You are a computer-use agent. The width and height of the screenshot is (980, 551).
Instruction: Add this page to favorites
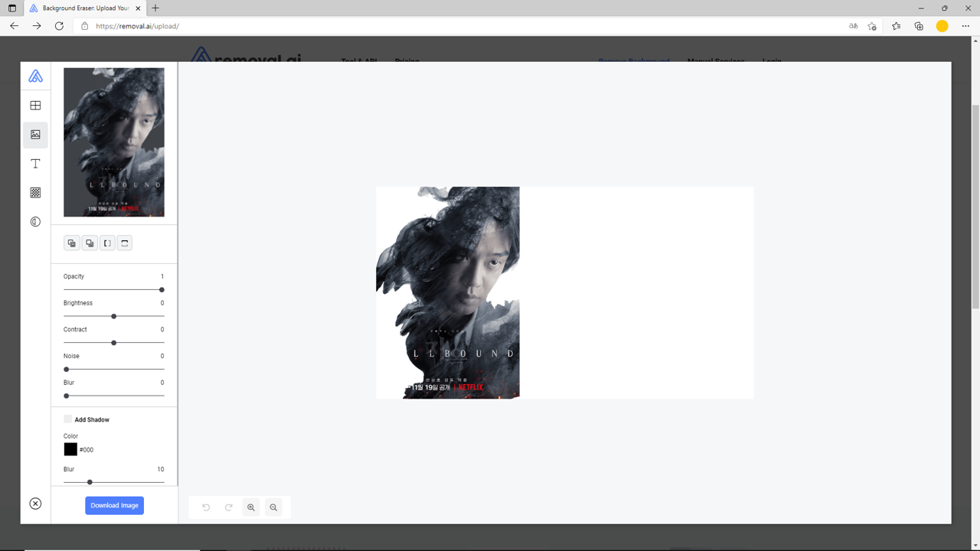click(872, 26)
